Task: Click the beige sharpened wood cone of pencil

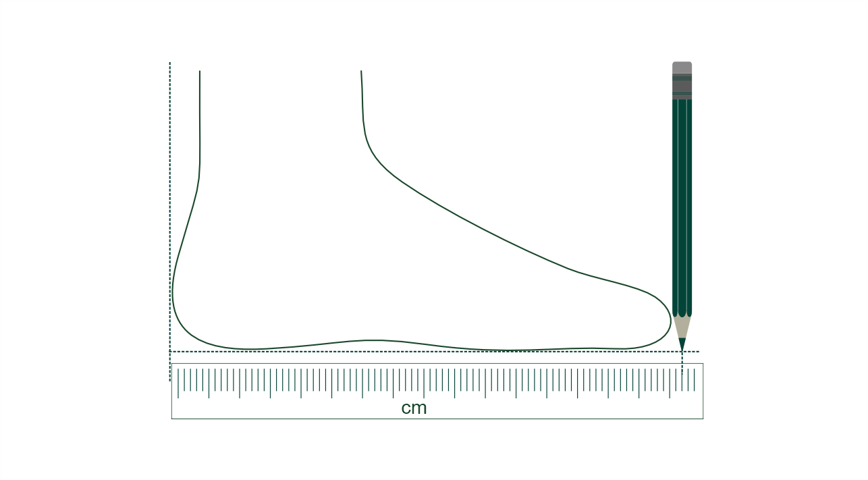Action: 682,327
